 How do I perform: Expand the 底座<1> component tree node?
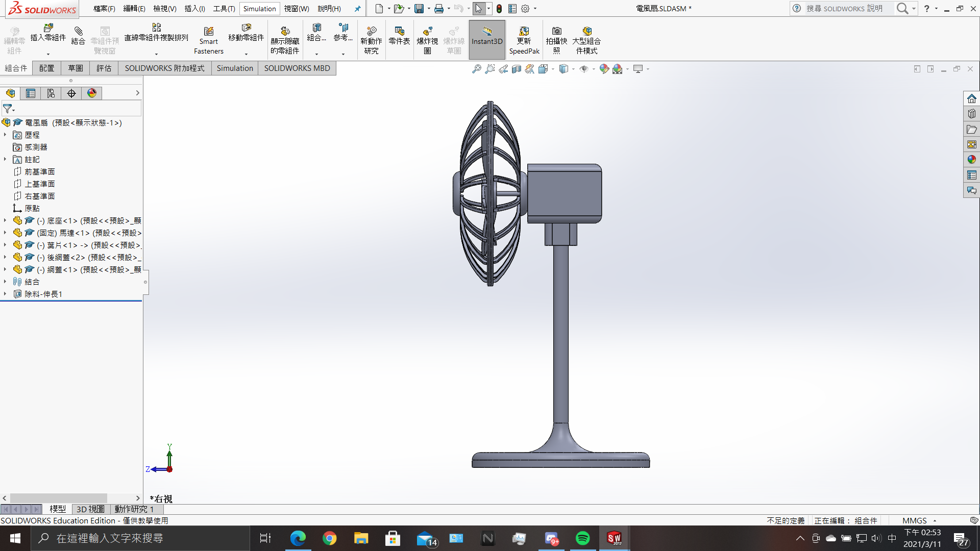(x=5, y=220)
